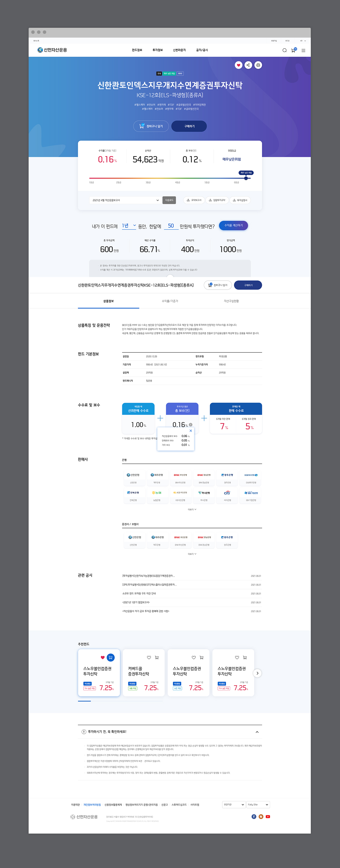Click the 신한자산운용 logo in header
The image size is (340, 868).
[52, 50]
